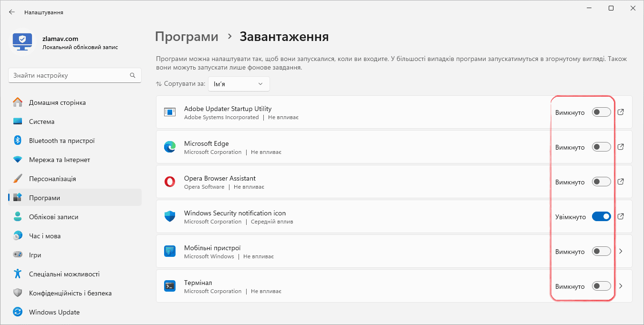644x325 pixels.
Task: Select Мережа та Інтернет
Action: point(75,160)
